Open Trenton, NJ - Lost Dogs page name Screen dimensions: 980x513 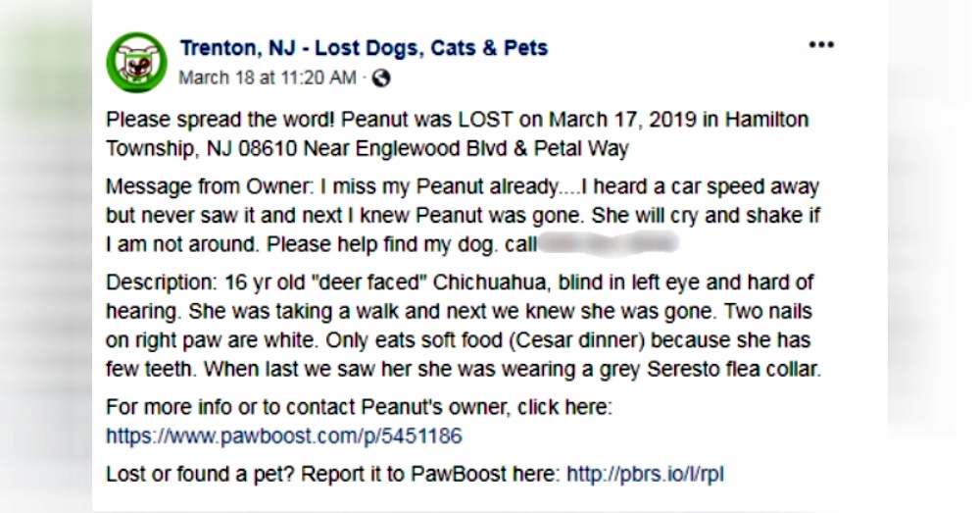[x=364, y=48]
